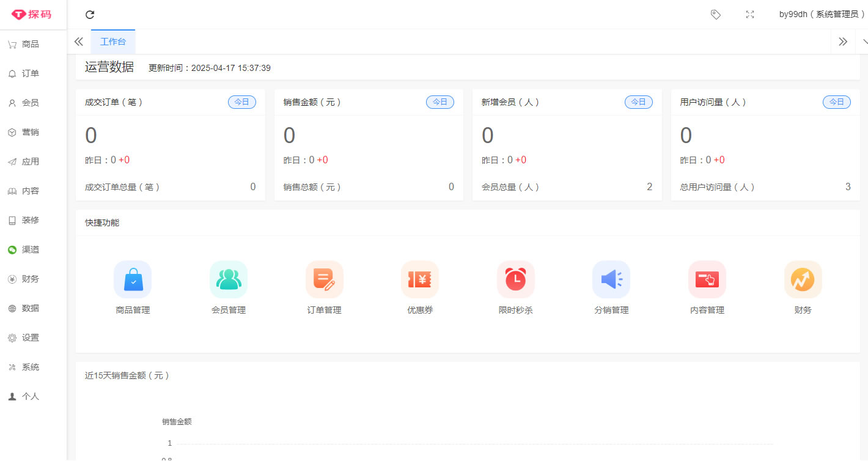
Task: Click 今日 badge on 用户访问量 card
Action: click(x=837, y=102)
